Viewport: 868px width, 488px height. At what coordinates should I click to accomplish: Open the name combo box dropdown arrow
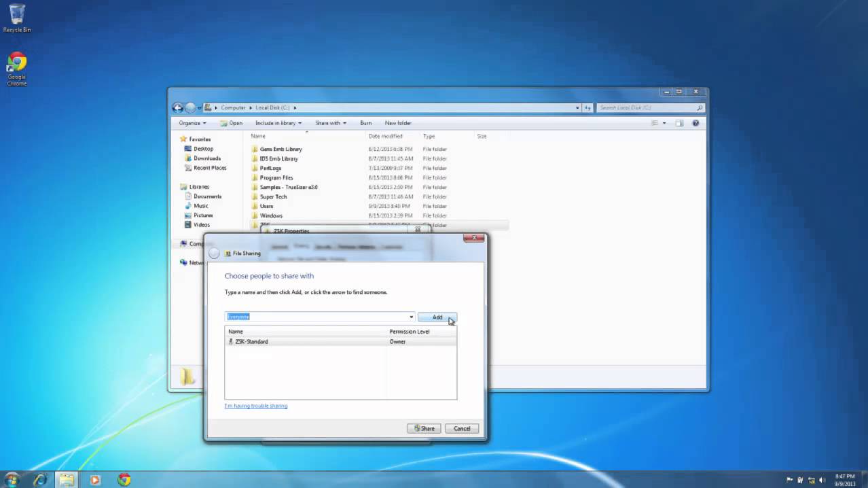412,317
